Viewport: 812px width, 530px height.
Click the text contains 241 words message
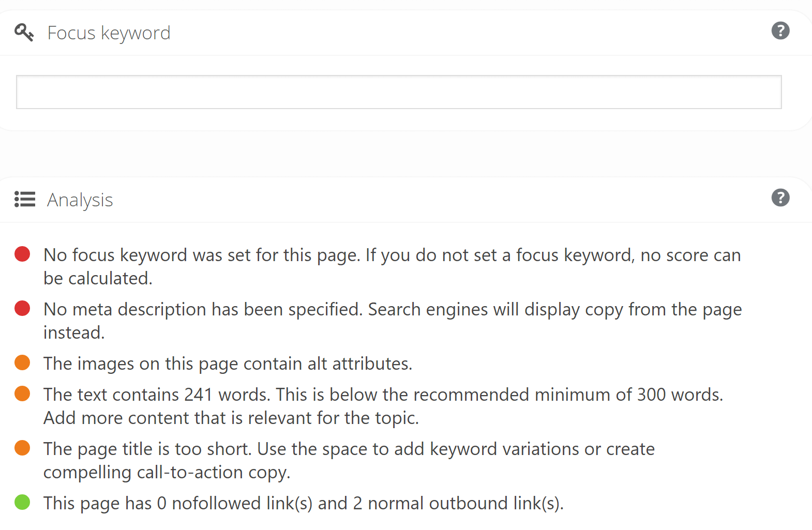tap(383, 406)
